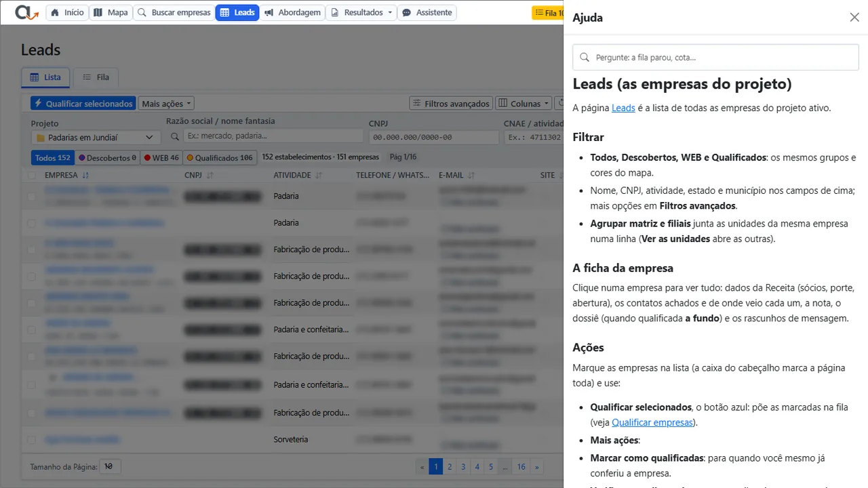Click the app logo icon
This screenshot has width=868, height=488.
coord(26,12)
